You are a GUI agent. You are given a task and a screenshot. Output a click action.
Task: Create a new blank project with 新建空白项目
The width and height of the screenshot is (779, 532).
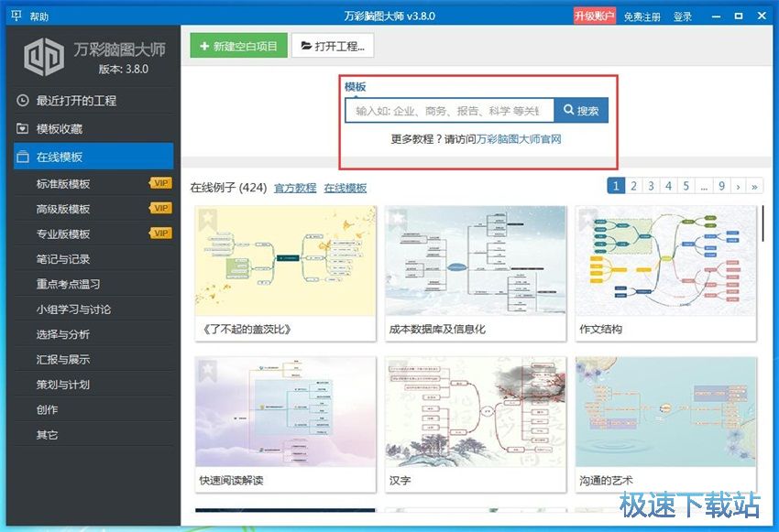click(238, 46)
